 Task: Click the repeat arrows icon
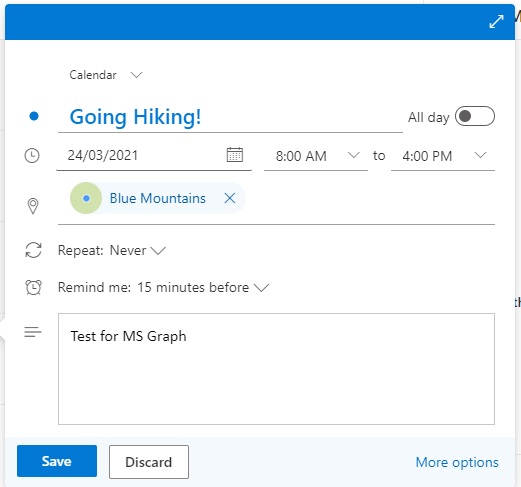pos(33,250)
